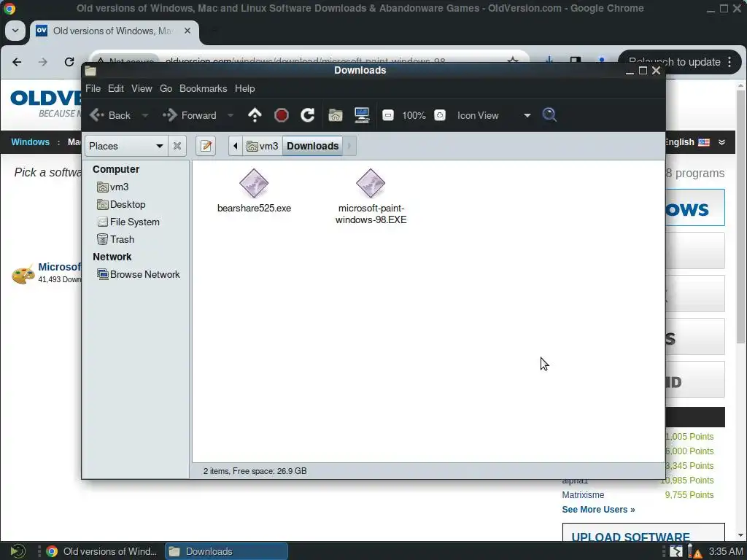Screen dimensions: 747x560
Task: Open Chrome three-dot menu
Action: coord(729,62)
